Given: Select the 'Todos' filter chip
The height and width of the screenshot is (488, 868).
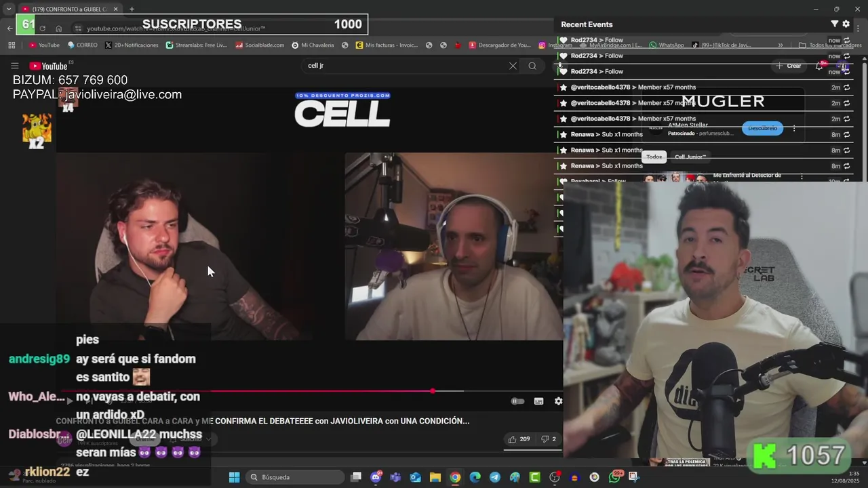Looking at the screenshot, I should click(x=654, y=157).
